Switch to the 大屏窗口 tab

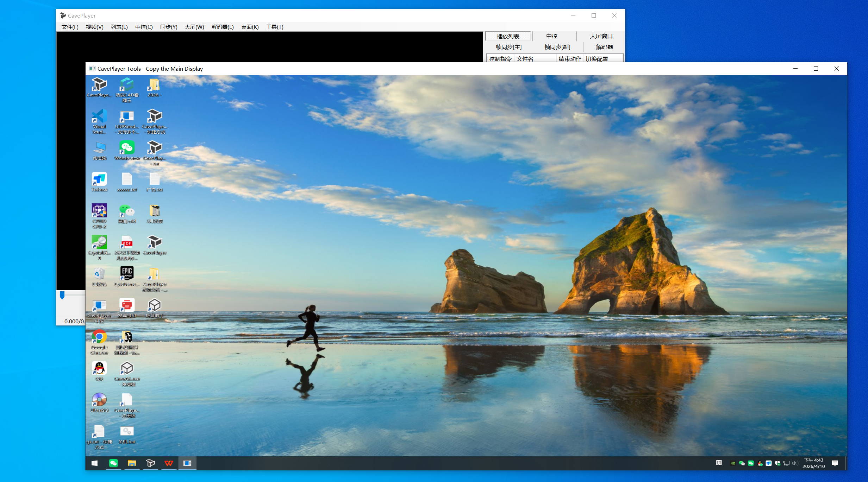(601, 36)
